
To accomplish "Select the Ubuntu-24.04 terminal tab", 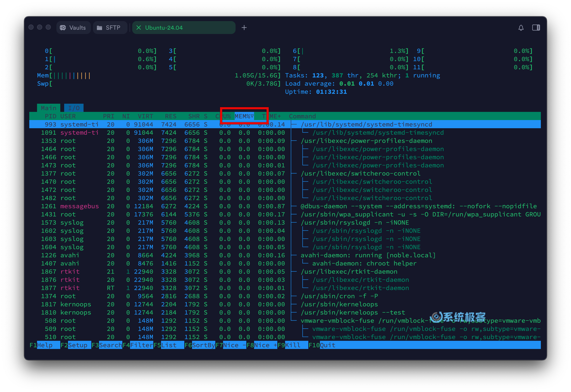I will (x=184, y=28).
